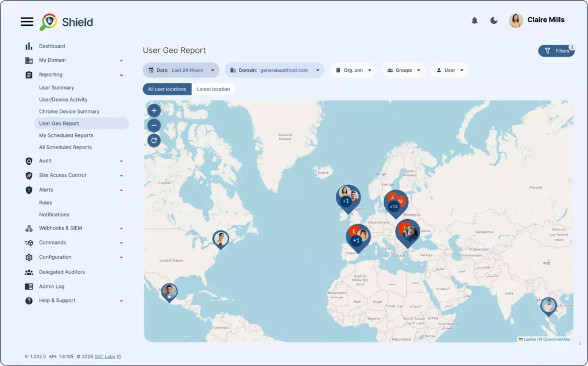Click the Help & Support question mark icon
The height and width of the screenshot is (366, 588).
click(29, 300)
